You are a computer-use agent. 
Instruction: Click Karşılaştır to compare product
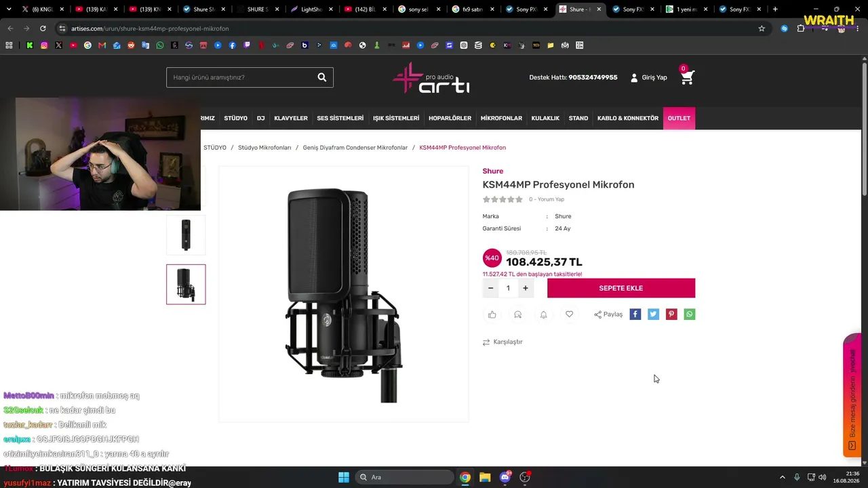(502, 342)
